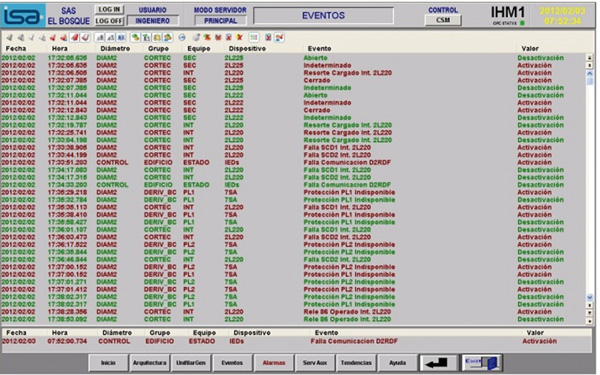Select the event at 17:38:53.092

pyautogui.click(x=292, y=319)
